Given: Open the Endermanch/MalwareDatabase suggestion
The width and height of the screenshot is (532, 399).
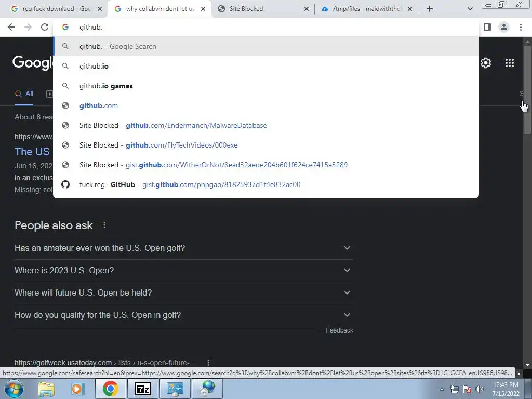Looking at the screenshot, I should 266,125.
